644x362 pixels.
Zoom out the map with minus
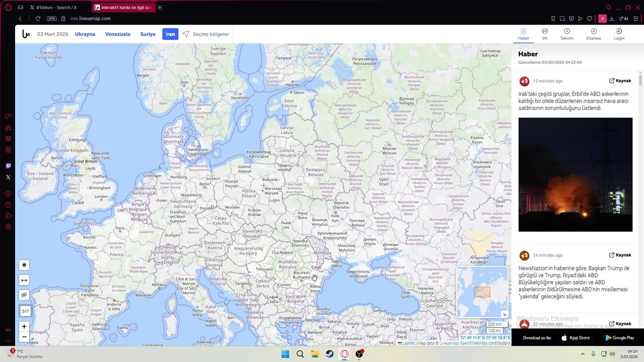click(x=24, y=337)
